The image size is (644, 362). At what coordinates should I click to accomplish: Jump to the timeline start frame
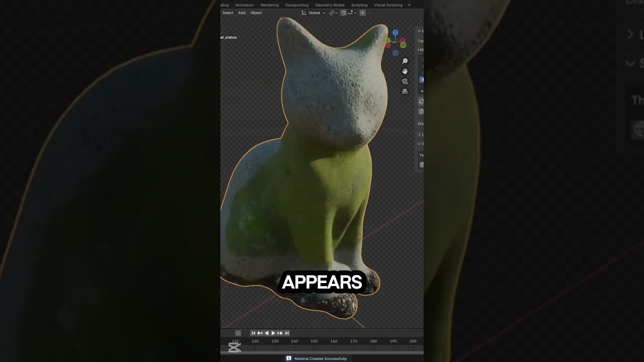coord(254,333)
